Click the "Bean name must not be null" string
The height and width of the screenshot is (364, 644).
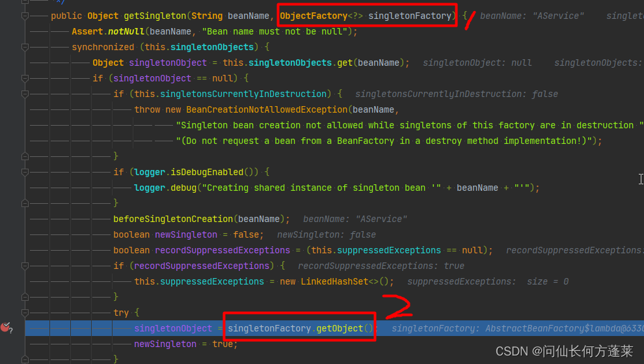click(x=275, y=32)
